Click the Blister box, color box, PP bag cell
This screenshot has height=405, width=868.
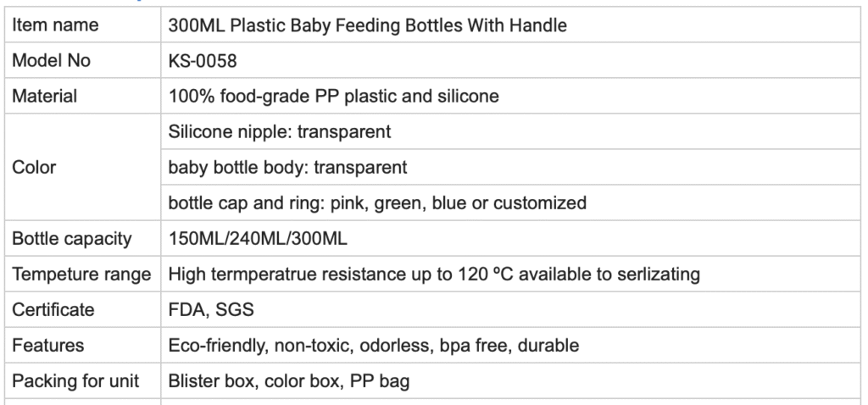point(289,381)
